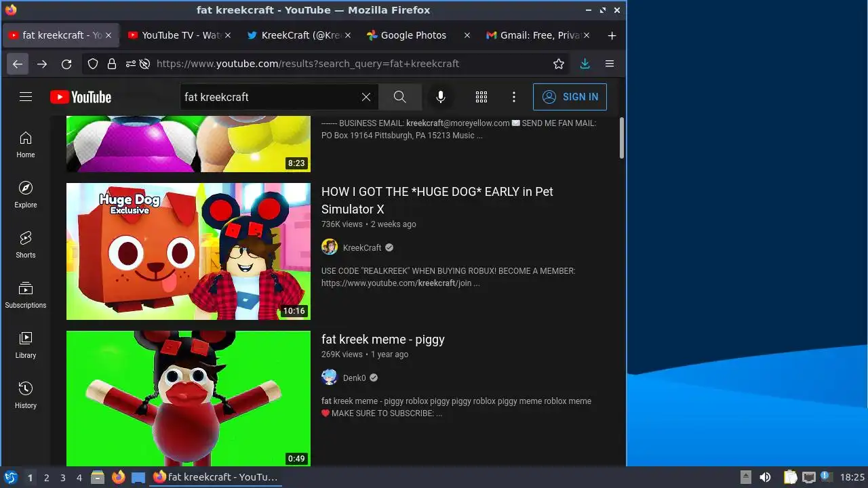Click the fat kreekcraft taskbar window button
The image size is (868, 488).
[216, 477]
